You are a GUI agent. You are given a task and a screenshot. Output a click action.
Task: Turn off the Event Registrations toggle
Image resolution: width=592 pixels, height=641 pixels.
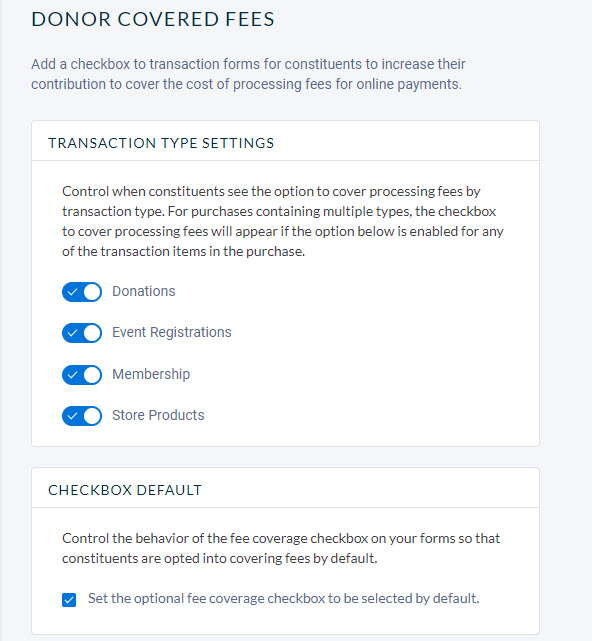[x=82, y=333]
